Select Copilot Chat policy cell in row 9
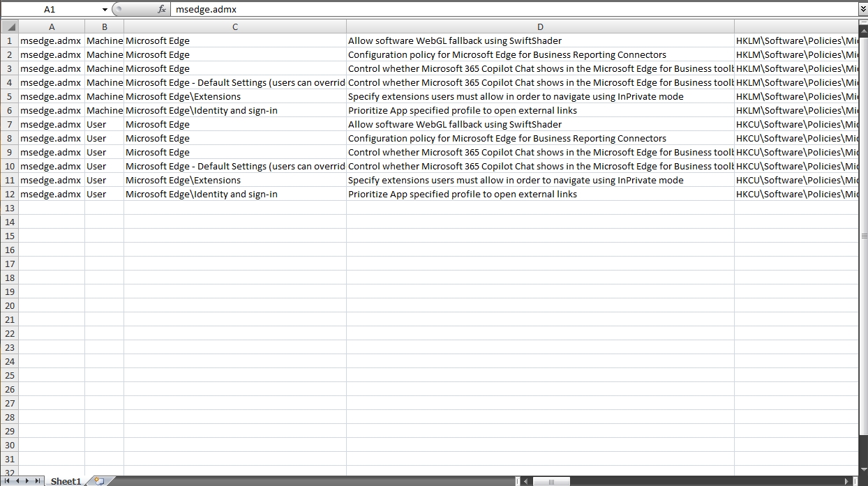The height and width of the screenshot is (486, 868). [x=540, y=152]
